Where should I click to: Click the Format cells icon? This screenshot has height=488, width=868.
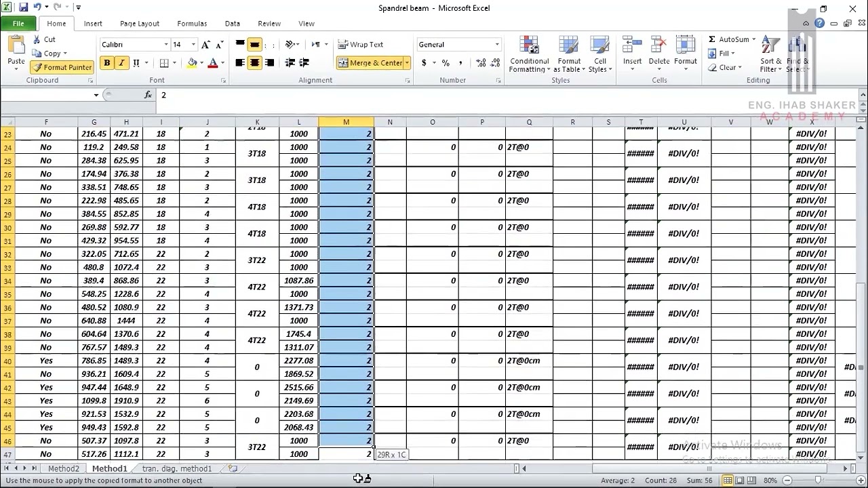tap(685, 46)
